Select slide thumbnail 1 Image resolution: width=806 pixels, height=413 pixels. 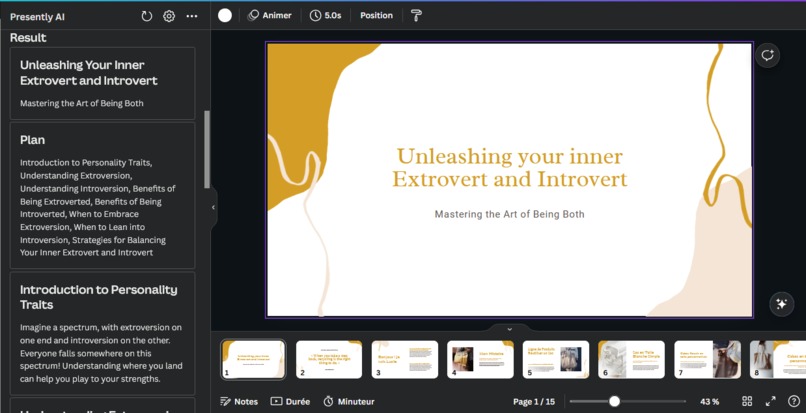pos(253,359)
